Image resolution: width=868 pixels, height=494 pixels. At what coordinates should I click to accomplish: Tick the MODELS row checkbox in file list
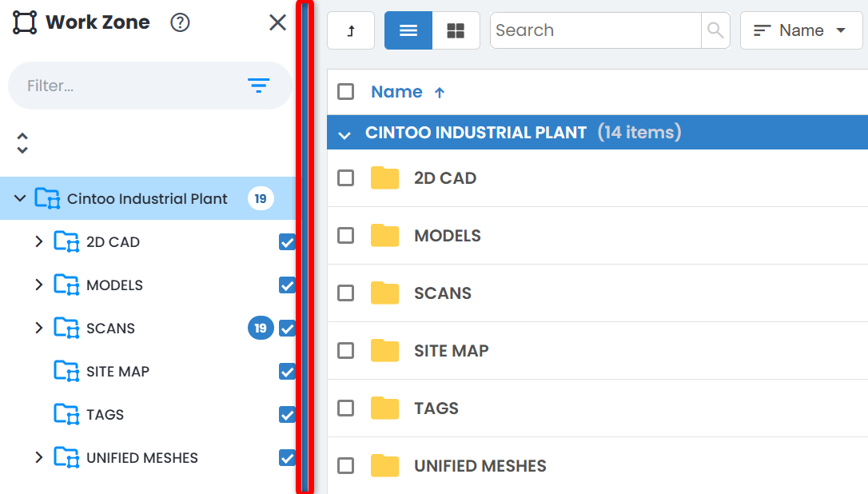point(345,236)
